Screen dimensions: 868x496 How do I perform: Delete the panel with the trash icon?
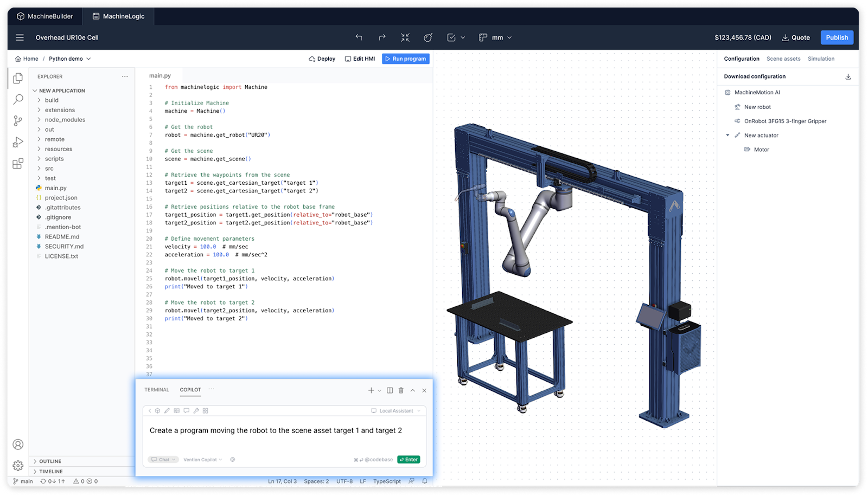(401, 390)
